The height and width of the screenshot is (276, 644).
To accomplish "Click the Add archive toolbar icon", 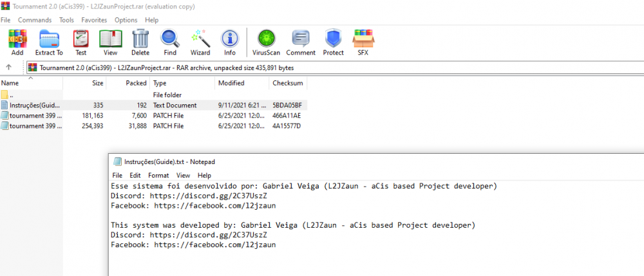I will (x=17, y=42).
